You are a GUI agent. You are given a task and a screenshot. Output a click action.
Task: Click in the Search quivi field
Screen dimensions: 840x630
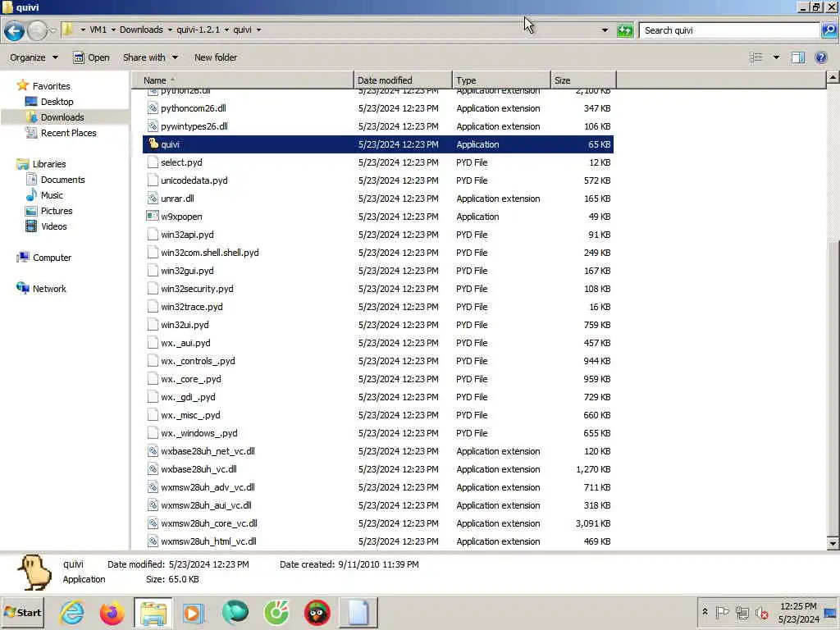729,30
